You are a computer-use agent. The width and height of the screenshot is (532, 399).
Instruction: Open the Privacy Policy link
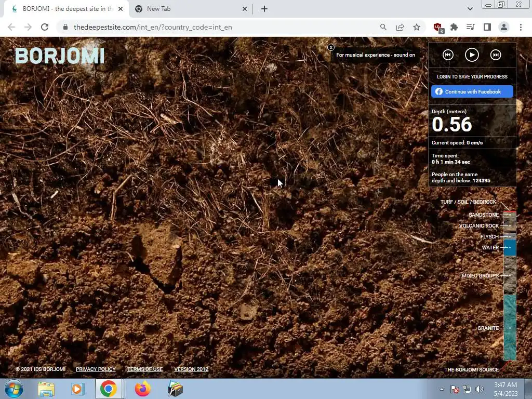(96, 369)
